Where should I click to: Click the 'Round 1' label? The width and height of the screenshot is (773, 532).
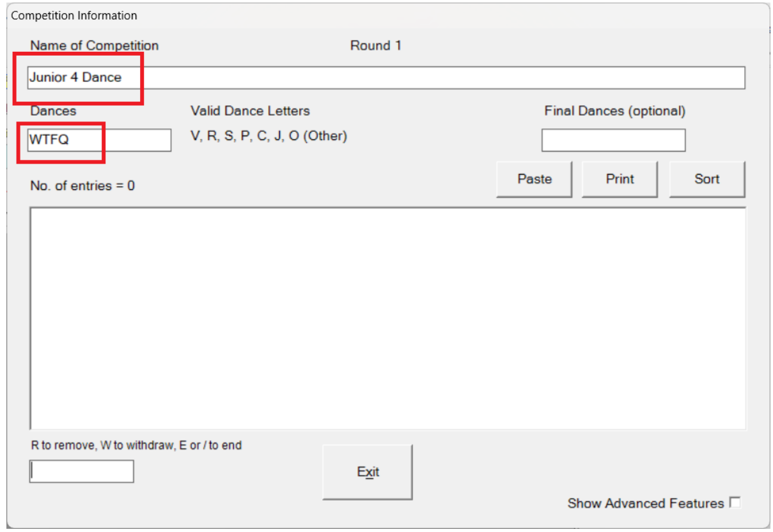click(x=376, y=45)
